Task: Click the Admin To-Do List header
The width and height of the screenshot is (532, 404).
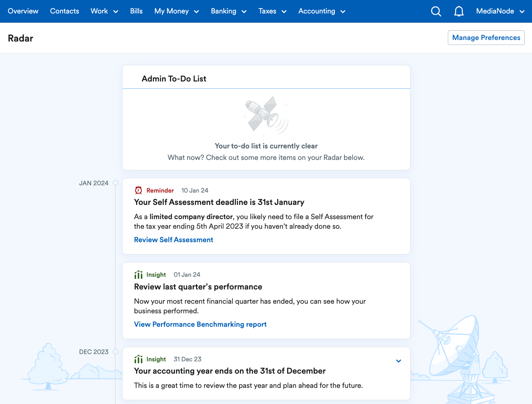Action: [174, 78]
